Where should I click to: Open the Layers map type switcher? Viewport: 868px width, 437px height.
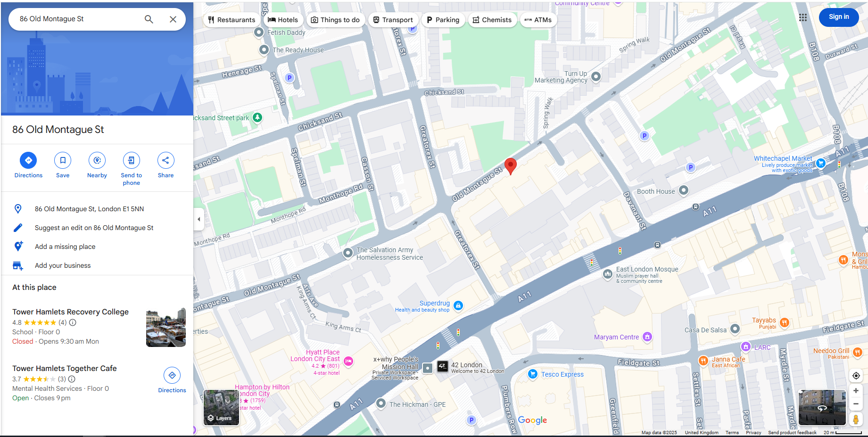(x=221, y=408)
